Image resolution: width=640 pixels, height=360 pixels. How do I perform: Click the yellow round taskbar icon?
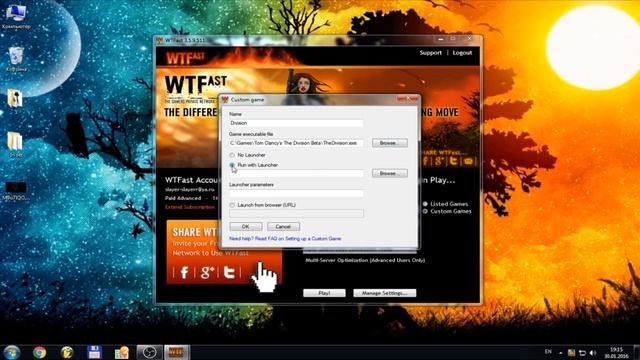pos(67,352)
